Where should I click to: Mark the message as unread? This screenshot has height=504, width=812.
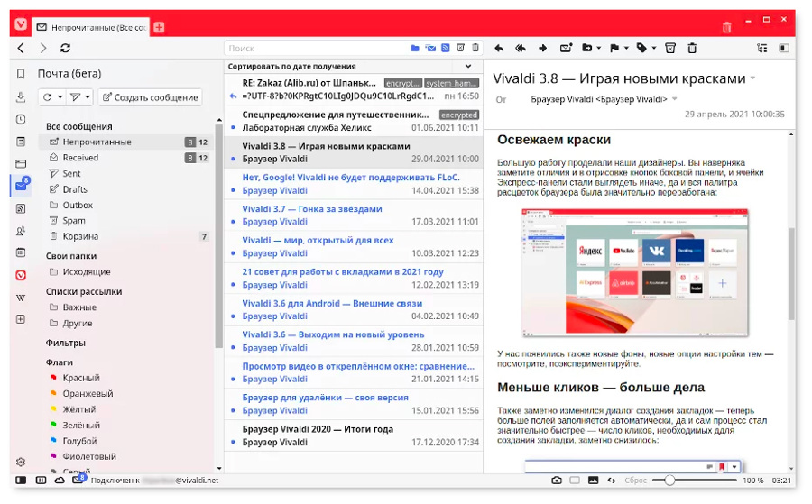(x=566, y=48)
